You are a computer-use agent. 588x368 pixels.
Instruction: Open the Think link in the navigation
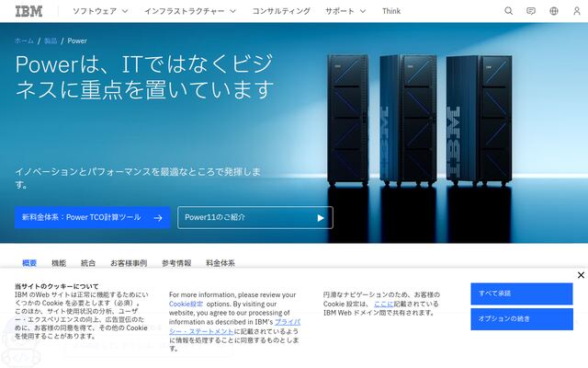(391, 11)
